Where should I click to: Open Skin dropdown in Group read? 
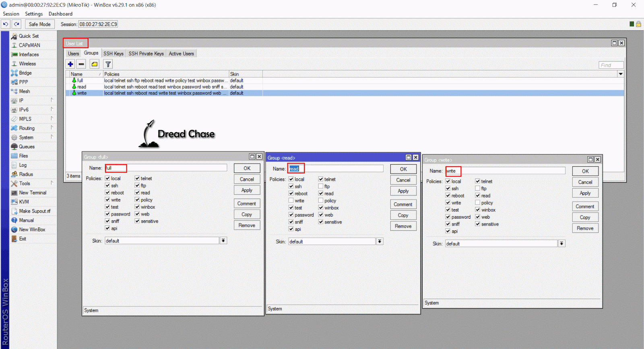pyautogui.click(x=380, y=241)
